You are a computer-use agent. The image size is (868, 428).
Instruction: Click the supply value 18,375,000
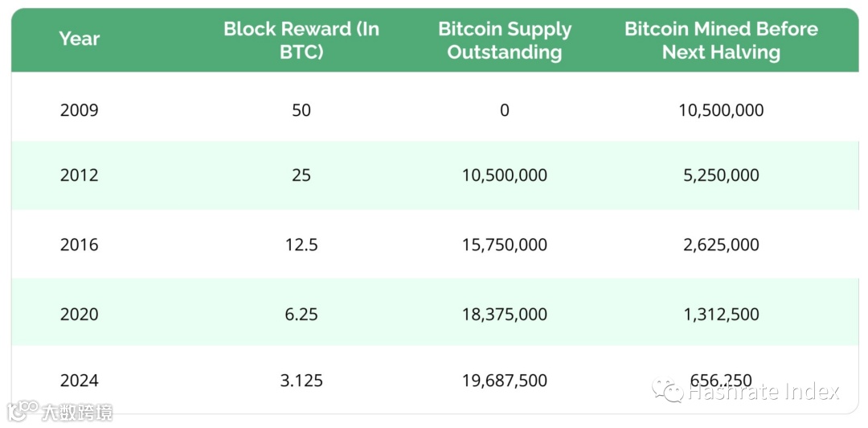click(505, 315)
